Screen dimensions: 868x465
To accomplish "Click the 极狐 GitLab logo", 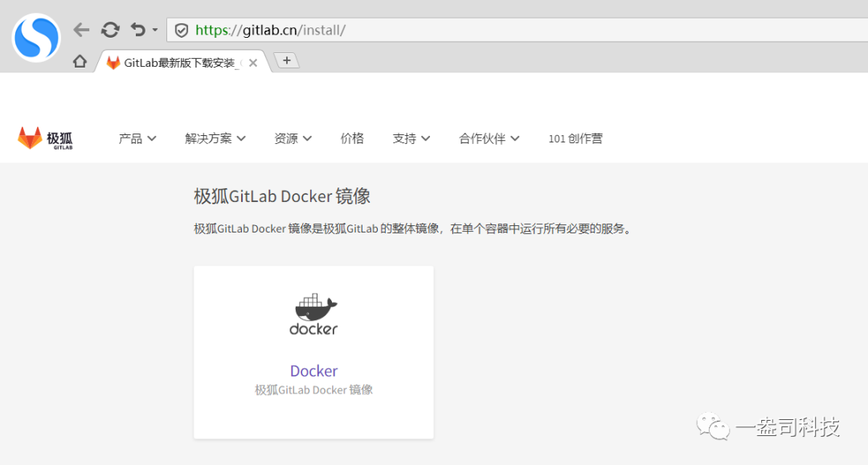I will point(45,138).
